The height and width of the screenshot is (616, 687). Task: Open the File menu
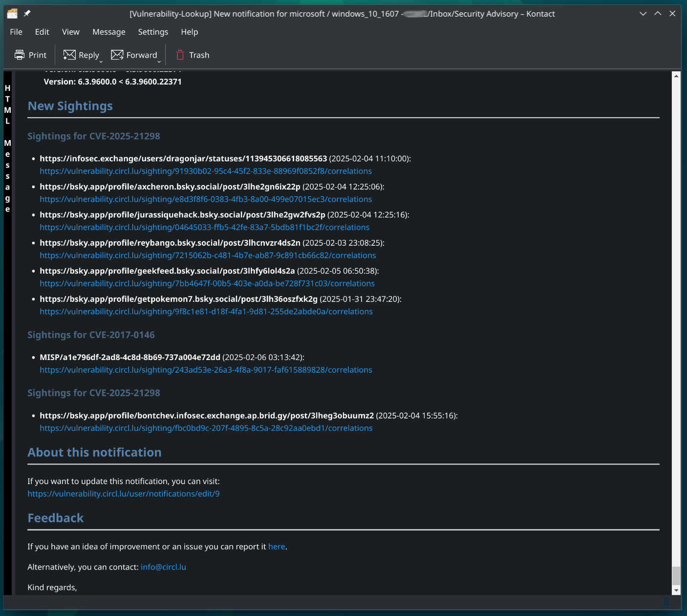click(x=16, y=32)
